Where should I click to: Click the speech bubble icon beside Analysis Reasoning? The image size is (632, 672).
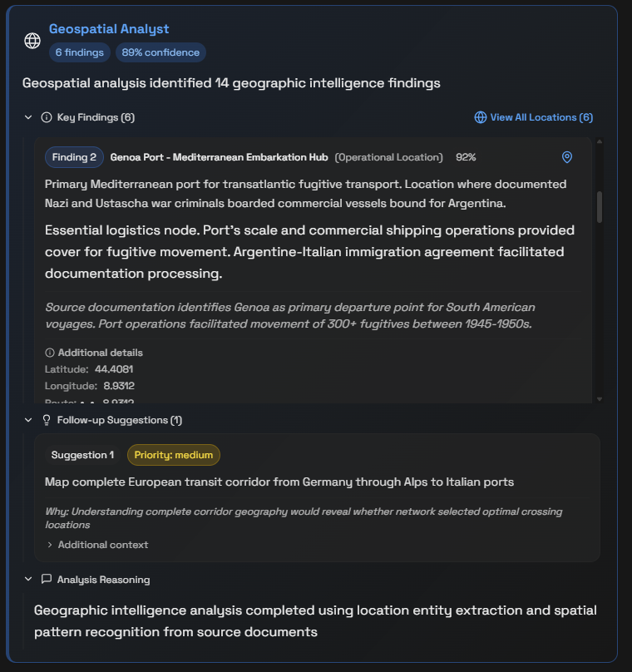(x=46, y=580)
